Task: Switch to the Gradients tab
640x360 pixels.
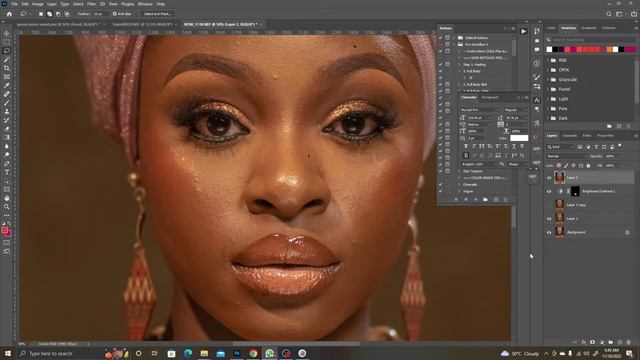Action: [589, 28]
